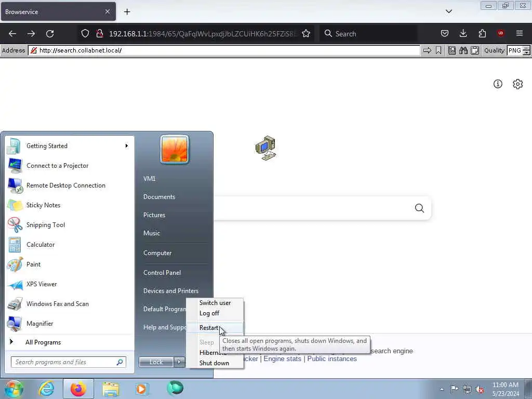
Task: Click the magnifier search button in the page search box
Action: pos(419,208)
